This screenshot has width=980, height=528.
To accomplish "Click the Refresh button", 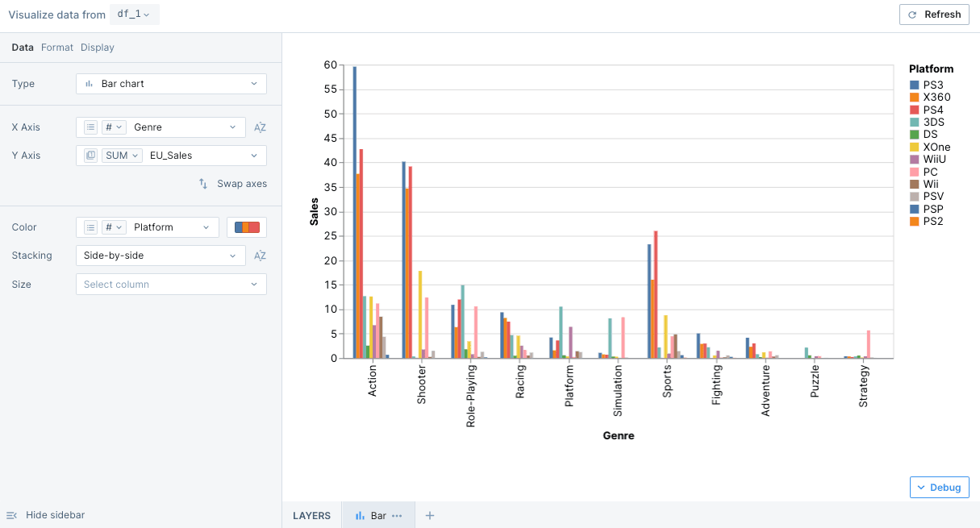I will pos(934,15).
